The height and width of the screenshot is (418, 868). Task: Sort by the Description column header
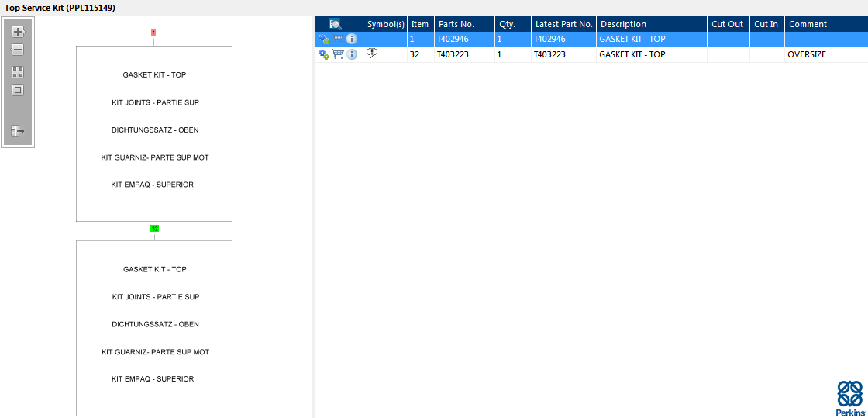[x=652, y=24]
